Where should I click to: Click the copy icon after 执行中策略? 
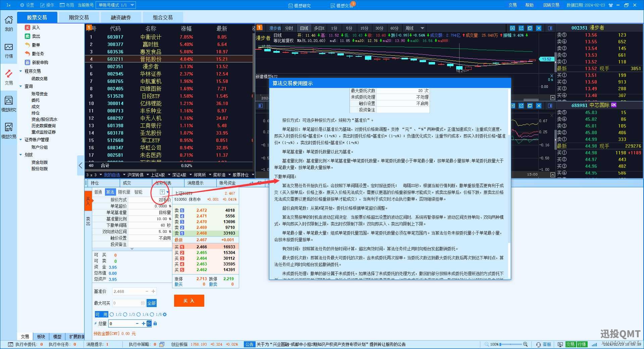pos(162,344)
